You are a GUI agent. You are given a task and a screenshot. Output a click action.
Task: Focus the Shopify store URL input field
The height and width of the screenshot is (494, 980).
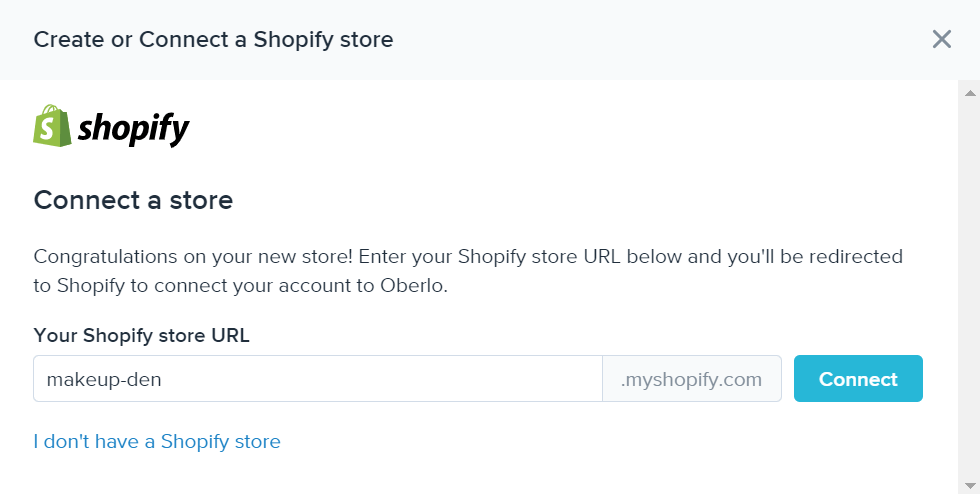pos(317,379)
